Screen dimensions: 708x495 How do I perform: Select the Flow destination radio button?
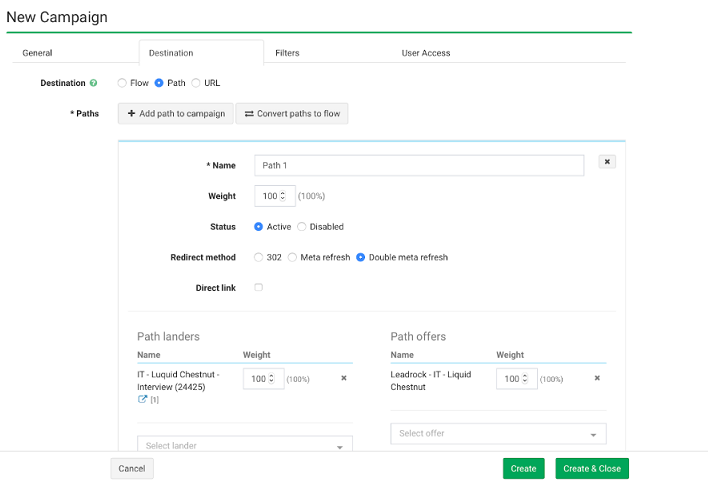click(122, 83)
